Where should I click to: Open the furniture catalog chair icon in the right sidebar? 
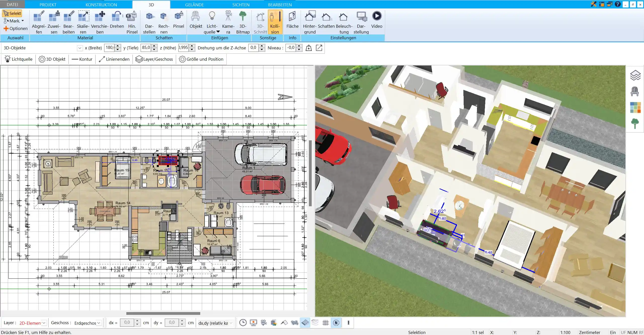point(635,91)
